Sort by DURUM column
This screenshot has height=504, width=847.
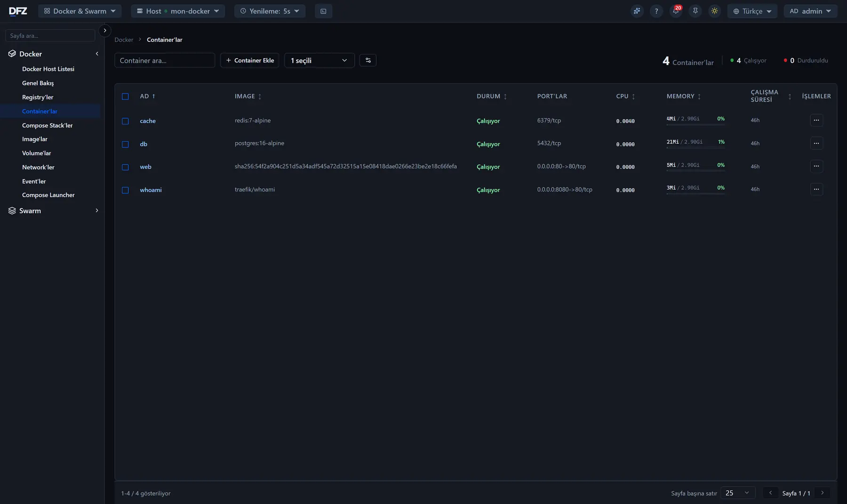tap(505, 96)
